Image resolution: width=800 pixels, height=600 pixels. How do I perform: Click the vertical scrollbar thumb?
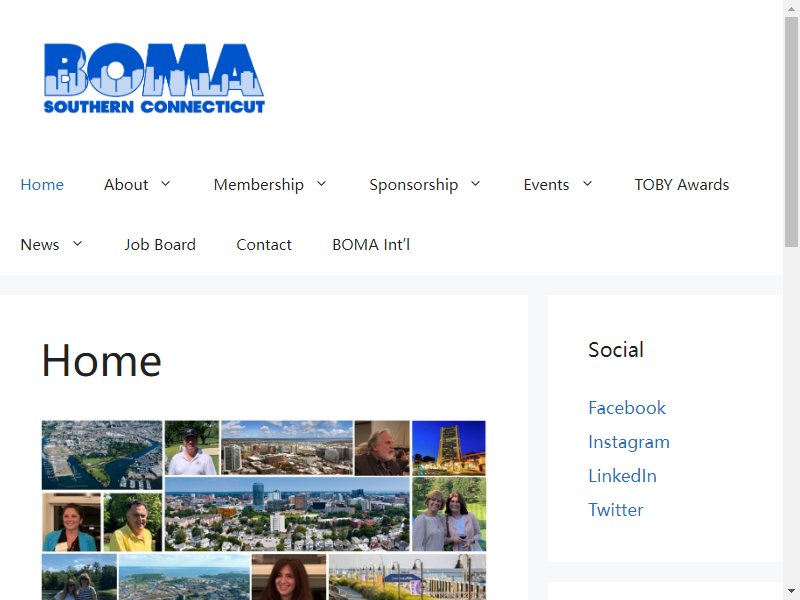tap(791, 132)
